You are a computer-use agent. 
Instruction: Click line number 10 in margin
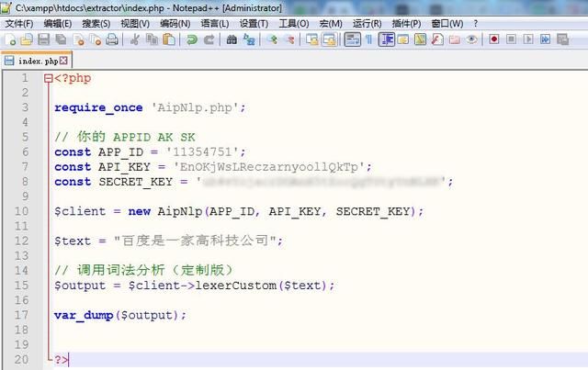click(x=21, y=211)
